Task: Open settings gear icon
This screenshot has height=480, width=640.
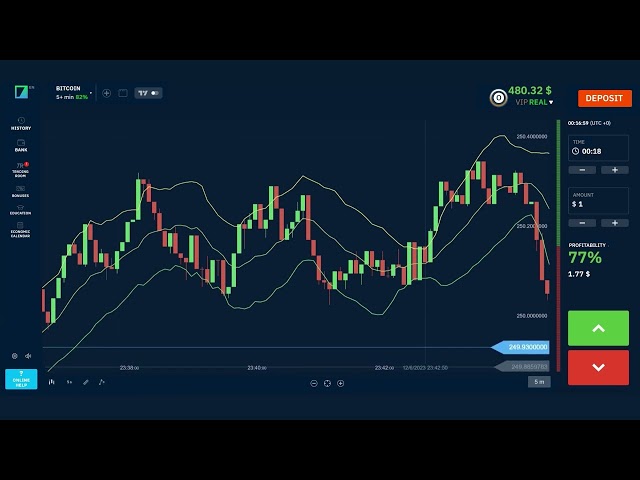Action: click(15, 356)
